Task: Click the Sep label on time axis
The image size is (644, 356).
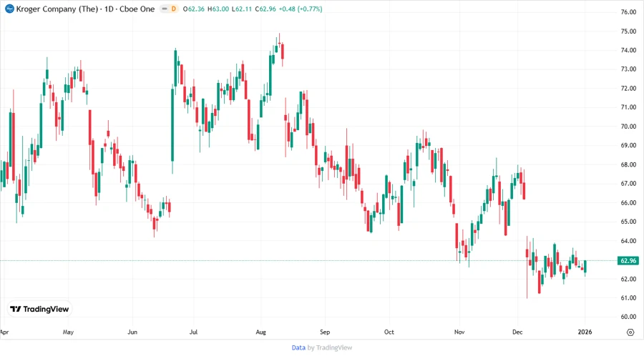Action: pos(325,332)
